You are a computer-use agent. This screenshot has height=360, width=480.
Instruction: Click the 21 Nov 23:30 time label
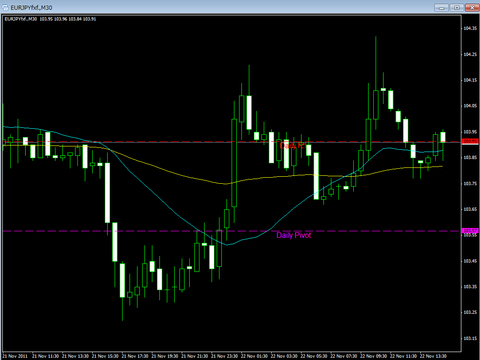[224, 356]
